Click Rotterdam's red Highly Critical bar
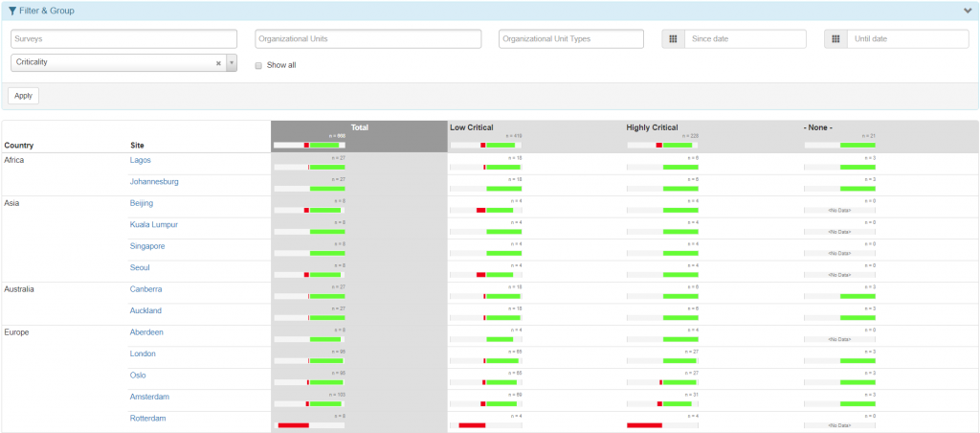The image size is (980, 433). click(644, 425)
